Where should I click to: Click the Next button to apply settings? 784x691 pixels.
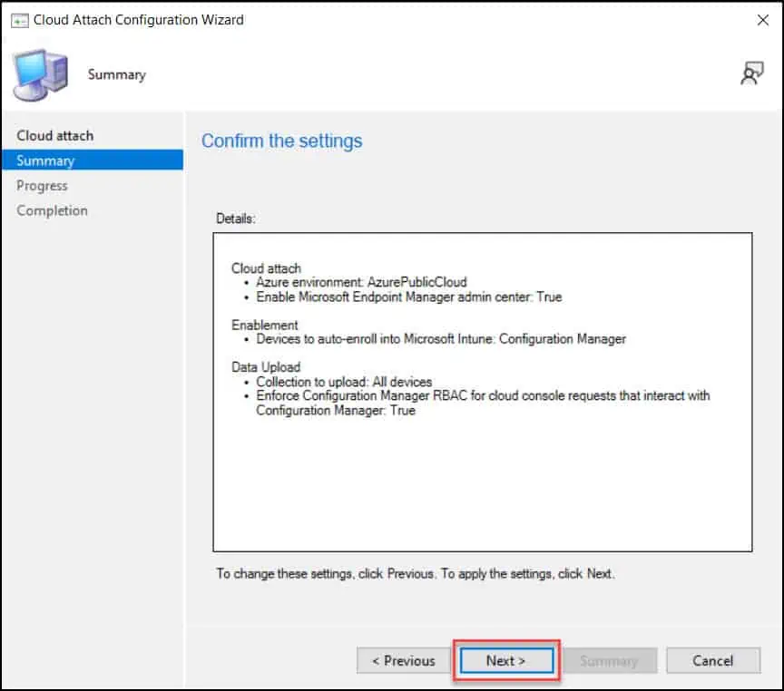tap(506, 660)
